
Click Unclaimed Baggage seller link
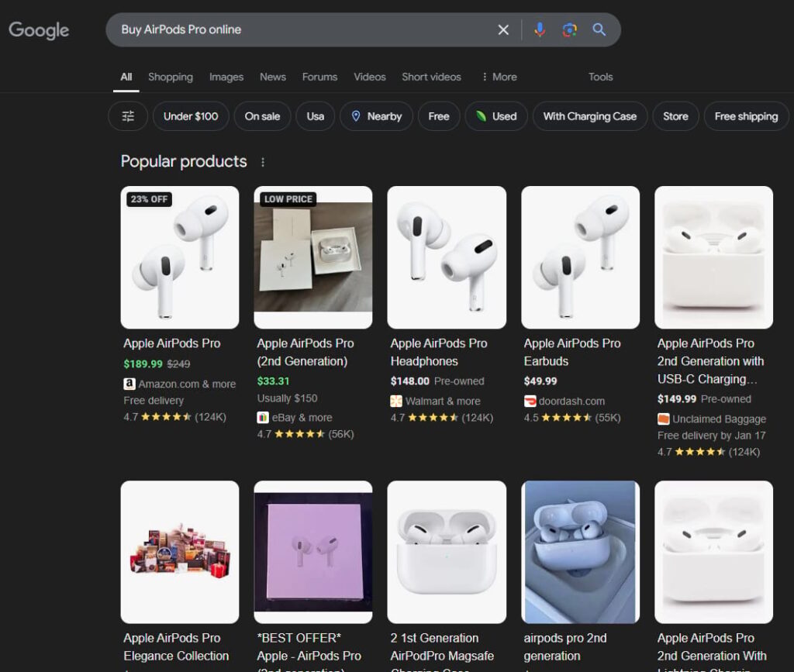coord(712,419)
